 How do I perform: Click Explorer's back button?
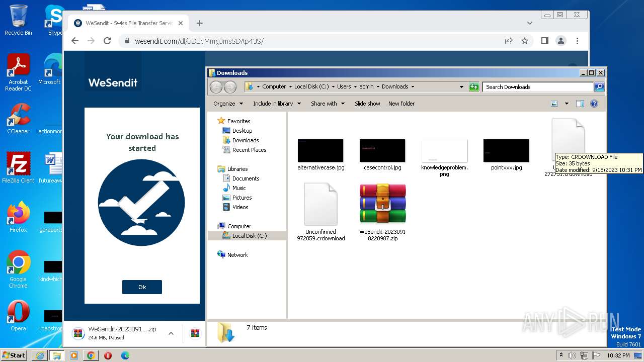click(216, 87)
